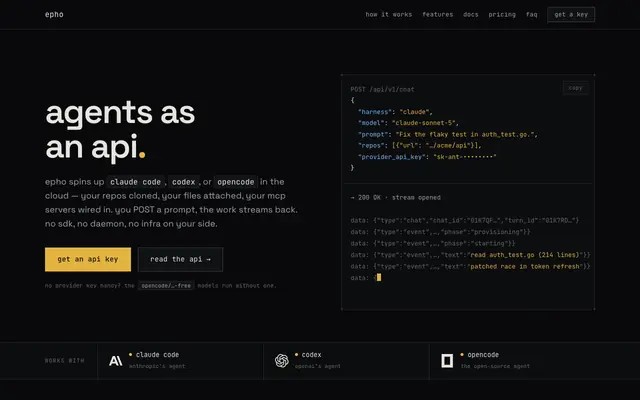Click the inline claude code tag in description

[x=136, y=182]
